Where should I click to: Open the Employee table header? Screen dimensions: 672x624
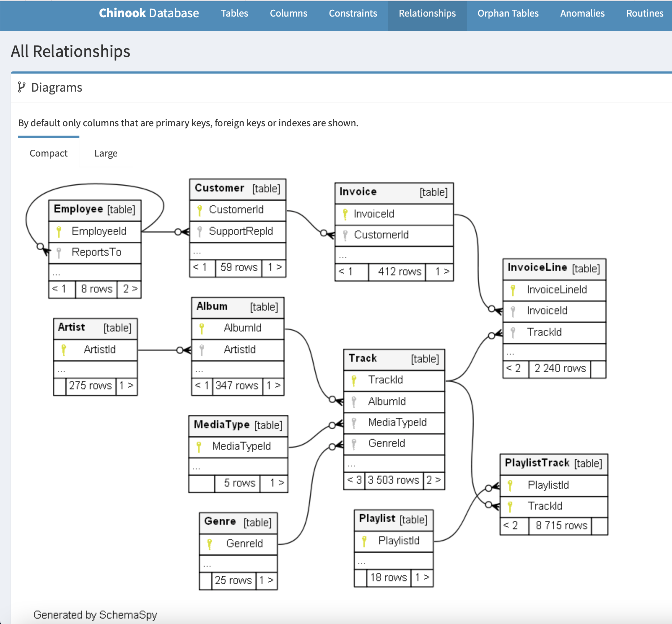95,210
